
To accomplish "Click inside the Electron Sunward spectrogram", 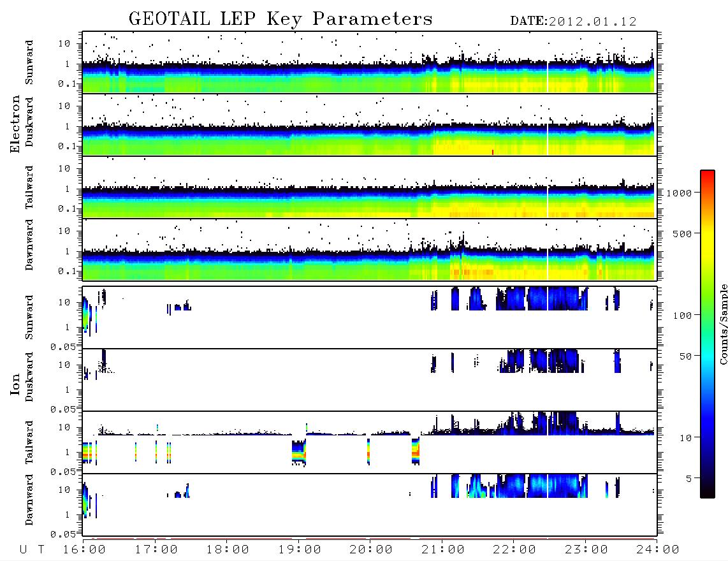I will pos(370,62).
